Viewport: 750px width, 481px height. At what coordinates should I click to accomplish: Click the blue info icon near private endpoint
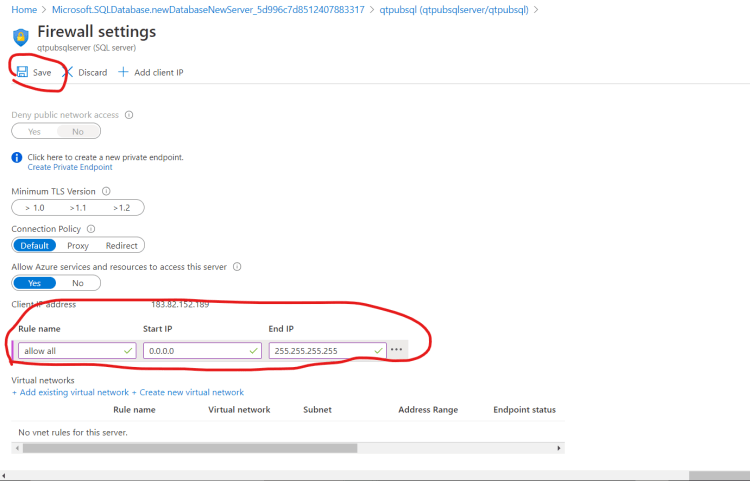pos(17,157)
